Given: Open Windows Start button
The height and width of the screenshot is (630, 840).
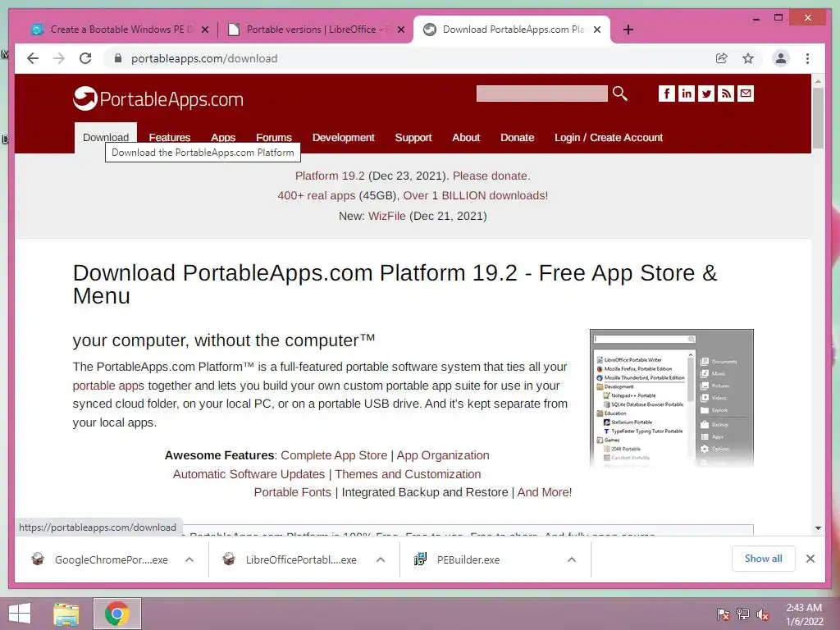Looking at the screenshot, I should click(x=20, y=614).
